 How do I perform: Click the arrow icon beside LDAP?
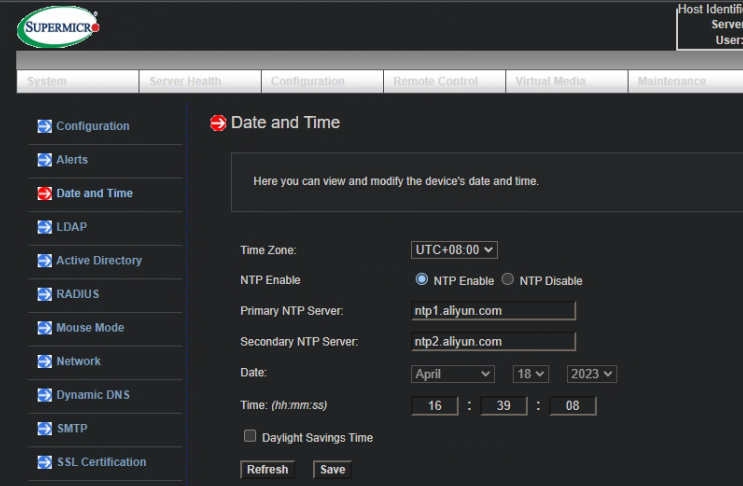pos(45,227)
